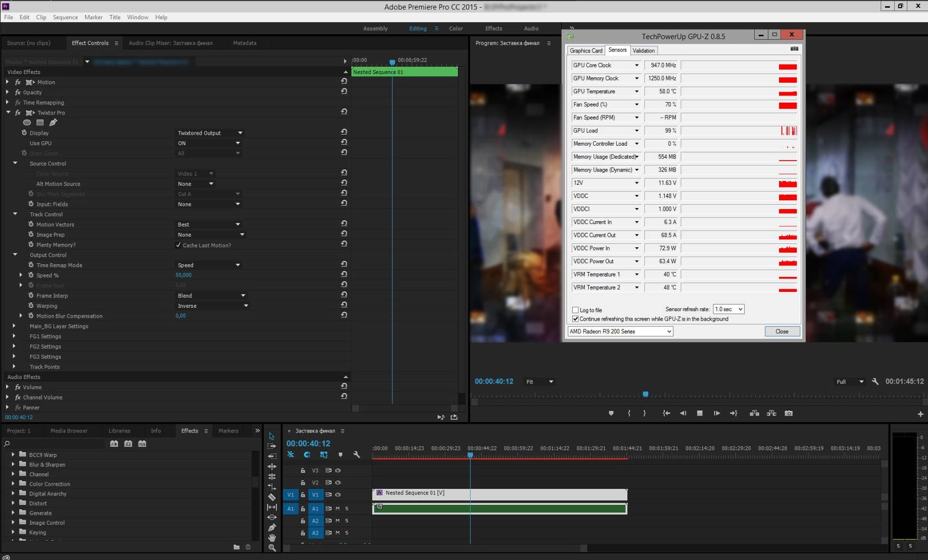Screen dimensions: 928x560
Task: Open Warping Inverse dropdown
Action: click(x=212, y=306)
